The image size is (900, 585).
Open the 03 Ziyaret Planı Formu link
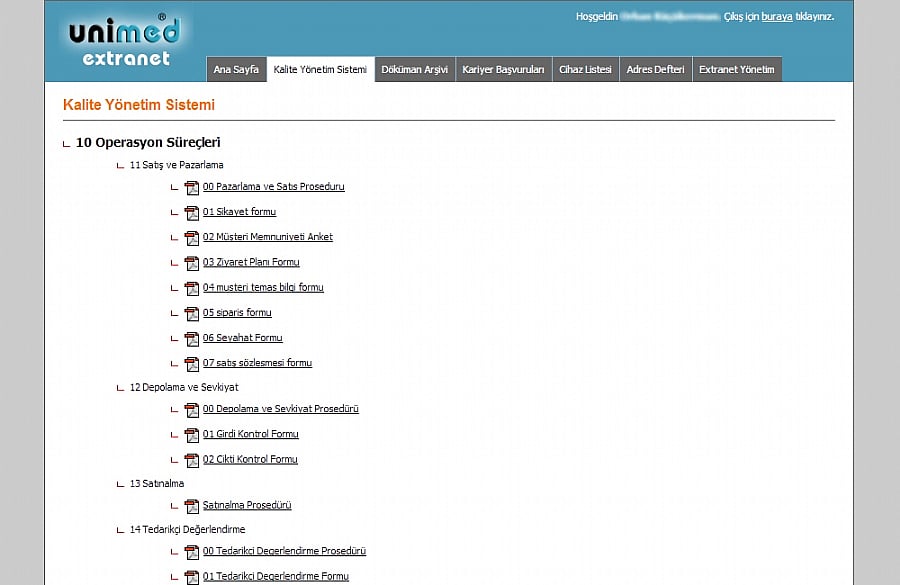tap(251, 262)
